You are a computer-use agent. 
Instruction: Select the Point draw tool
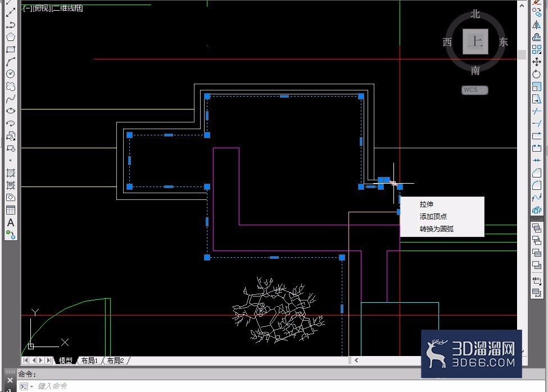click(11, 161)
